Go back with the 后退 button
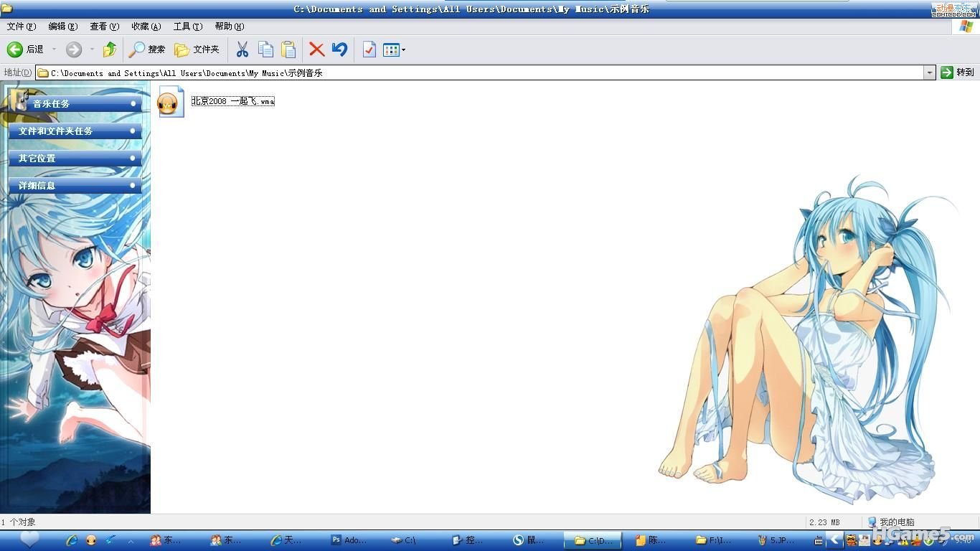The height and width of the screenshot is (551, 980). click(x=26, y=50)
